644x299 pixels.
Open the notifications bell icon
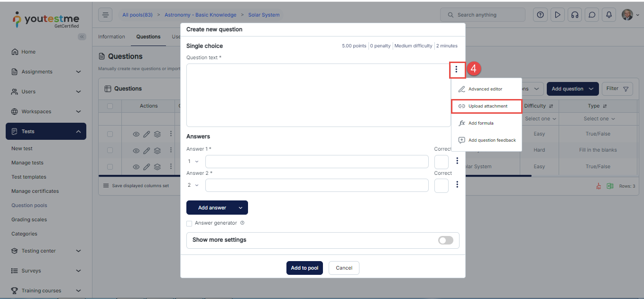click(609, 15)
